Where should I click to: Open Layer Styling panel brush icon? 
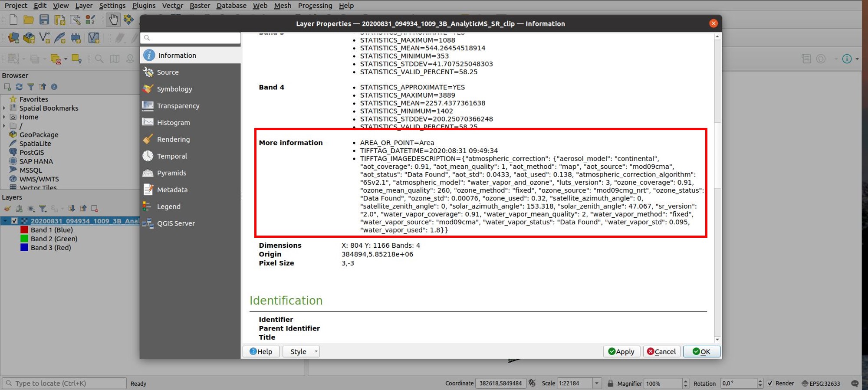[7, 209]
